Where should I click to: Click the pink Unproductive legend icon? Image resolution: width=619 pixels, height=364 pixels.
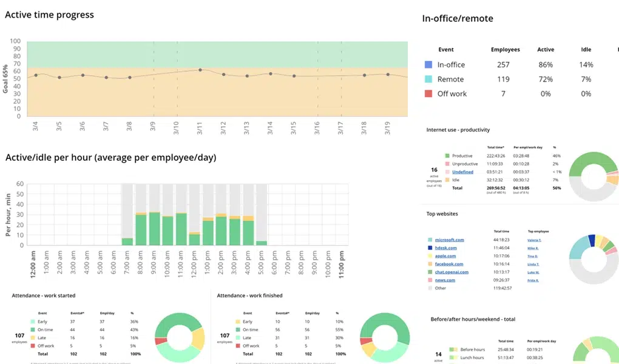pos(447,164)
